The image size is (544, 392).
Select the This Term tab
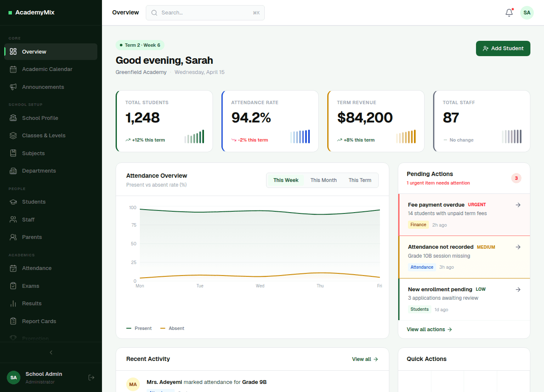click(x=360, y=180)
